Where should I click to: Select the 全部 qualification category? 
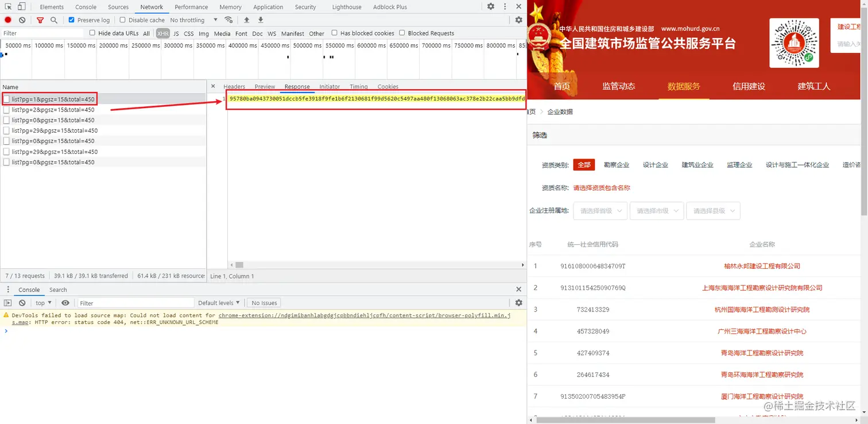[584, 165]
